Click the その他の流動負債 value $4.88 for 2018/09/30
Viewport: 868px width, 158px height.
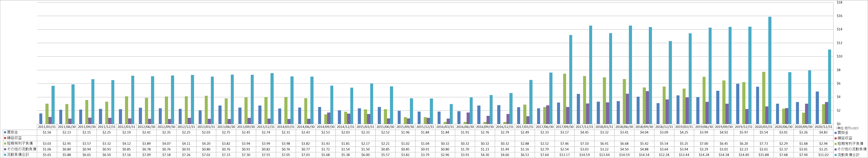tap(644, 149)
